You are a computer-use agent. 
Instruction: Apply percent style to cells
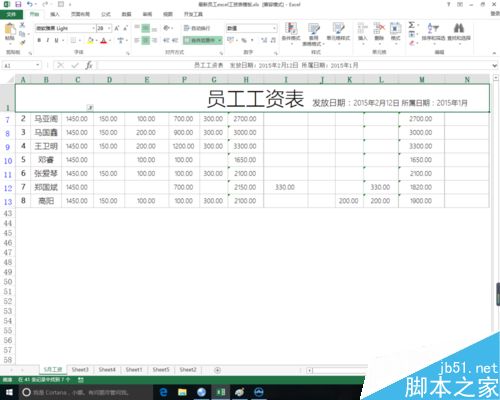pyautogui.click(x=244, y=40)
